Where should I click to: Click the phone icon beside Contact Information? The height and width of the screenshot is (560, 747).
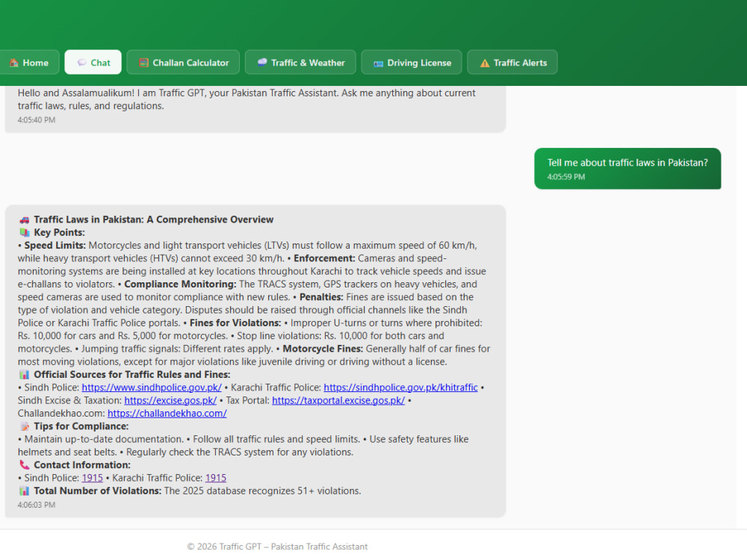click(x=25, y=464)
